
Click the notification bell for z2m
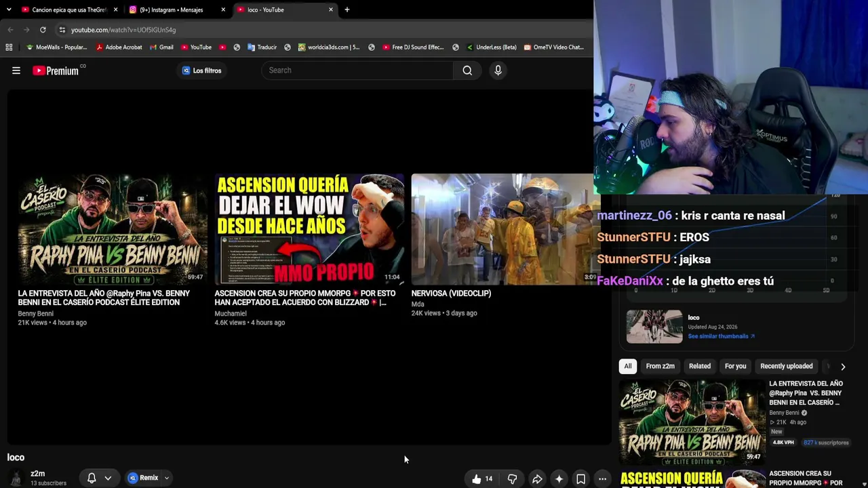[92, 478]
